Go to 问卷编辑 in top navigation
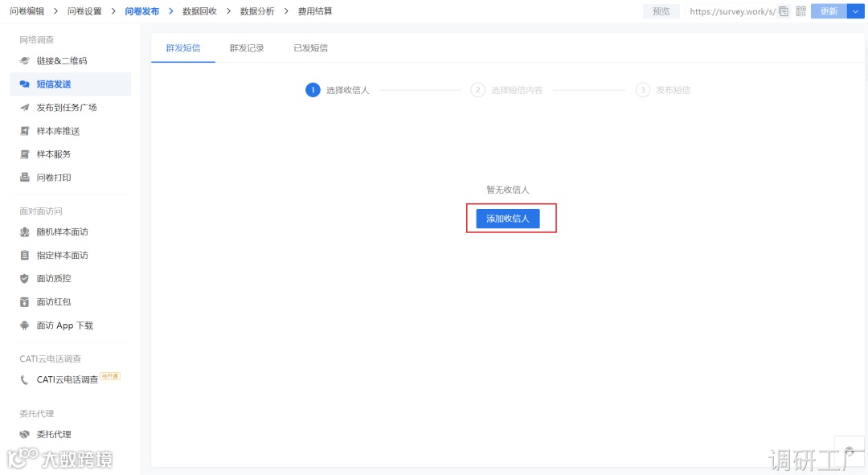This screenshot has height=475, width=868. [x=27, y=11]
